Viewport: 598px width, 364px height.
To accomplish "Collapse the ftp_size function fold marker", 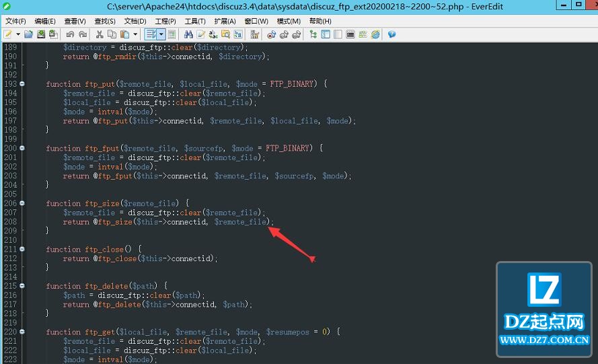I will point(22,203).
